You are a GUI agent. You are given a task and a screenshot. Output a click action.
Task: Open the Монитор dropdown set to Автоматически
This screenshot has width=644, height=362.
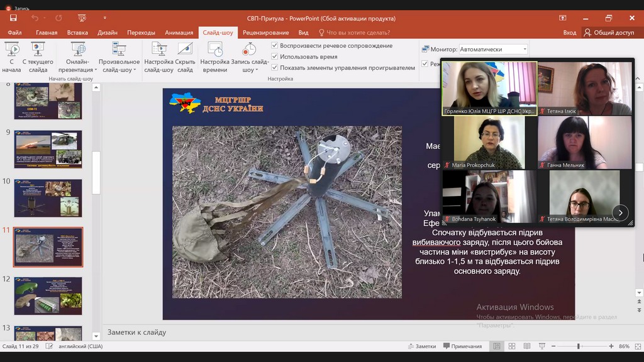tap(493, 49)
